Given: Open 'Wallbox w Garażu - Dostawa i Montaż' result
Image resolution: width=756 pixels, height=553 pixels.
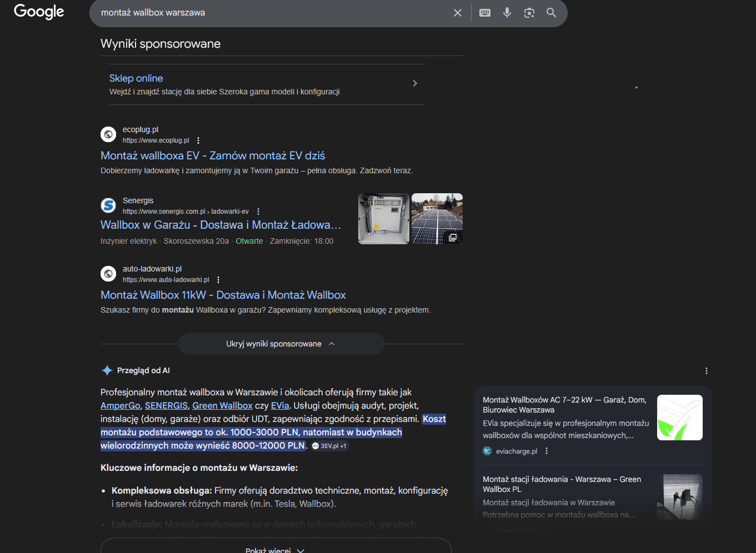Looking at the screenshot, I should 221,225.
